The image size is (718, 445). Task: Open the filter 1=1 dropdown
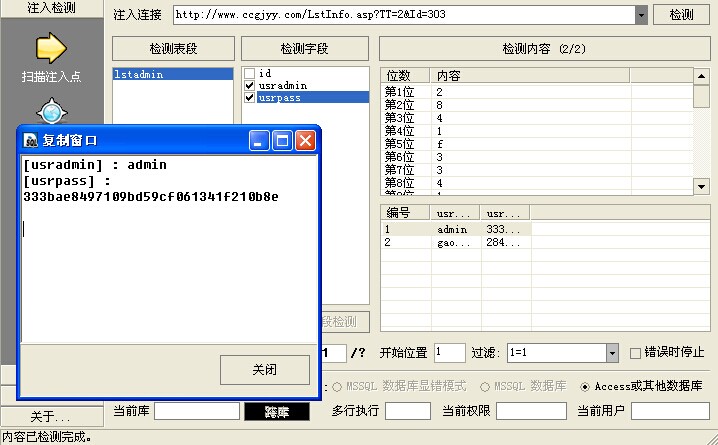612,353
